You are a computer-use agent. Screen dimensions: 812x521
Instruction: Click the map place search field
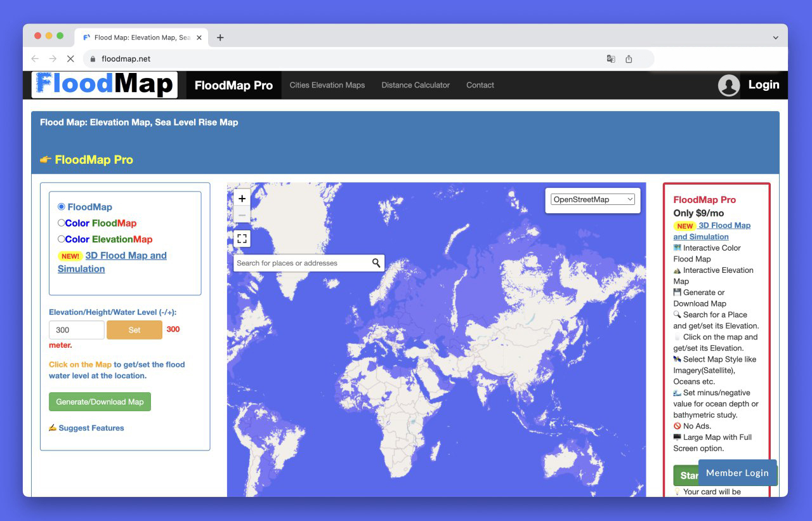click(x=301, y=263)
